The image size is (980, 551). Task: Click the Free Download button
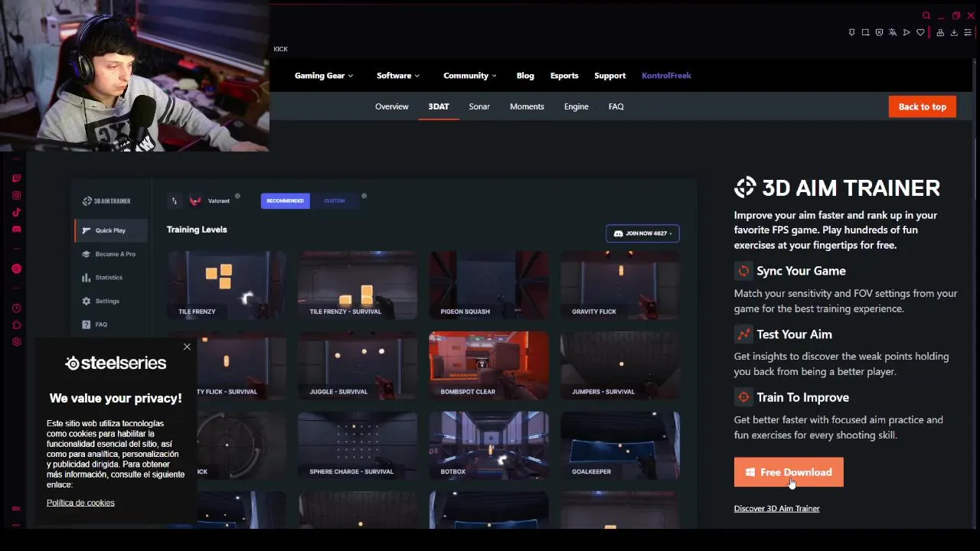coord(789,472)
